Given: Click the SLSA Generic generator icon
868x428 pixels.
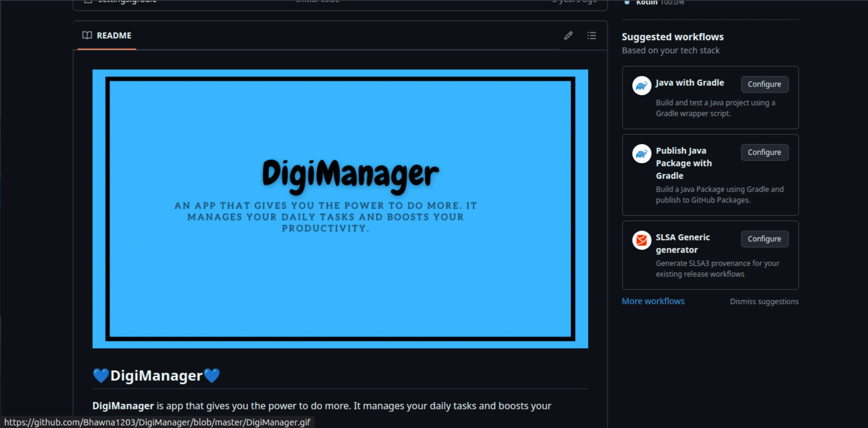Looking at the screenshot, I should 642,240.
